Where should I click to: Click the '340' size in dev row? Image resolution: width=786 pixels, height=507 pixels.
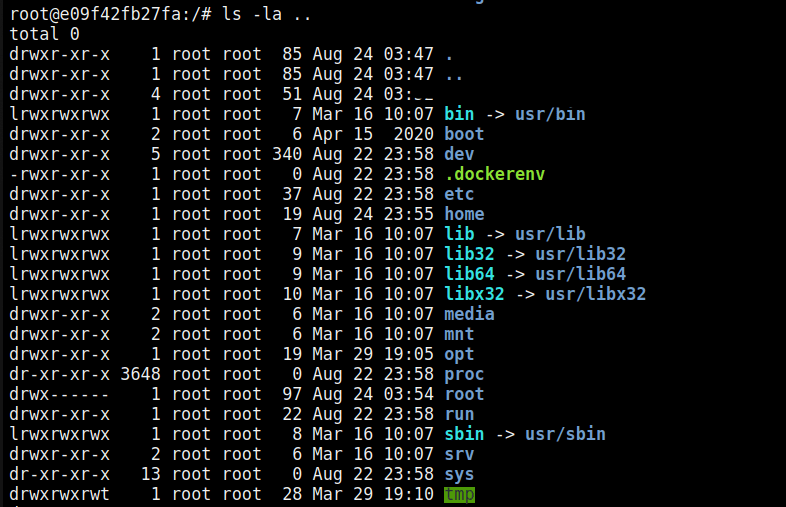coord(287,154)
